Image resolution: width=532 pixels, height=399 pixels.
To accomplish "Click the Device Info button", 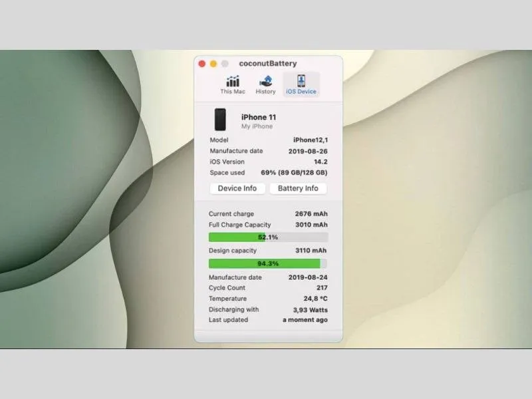I will point(237,188).
